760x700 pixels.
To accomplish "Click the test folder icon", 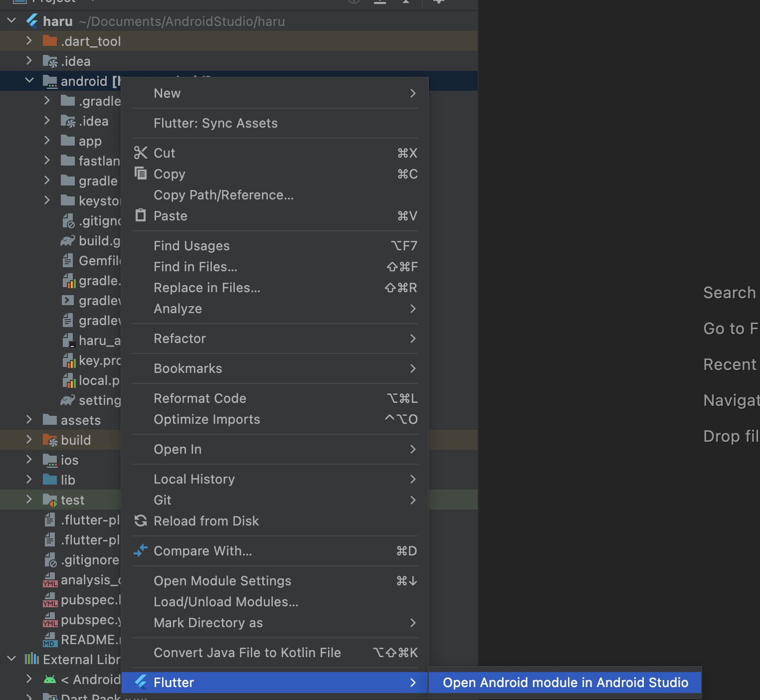I will pyautogui.click(x=50, y=500).
